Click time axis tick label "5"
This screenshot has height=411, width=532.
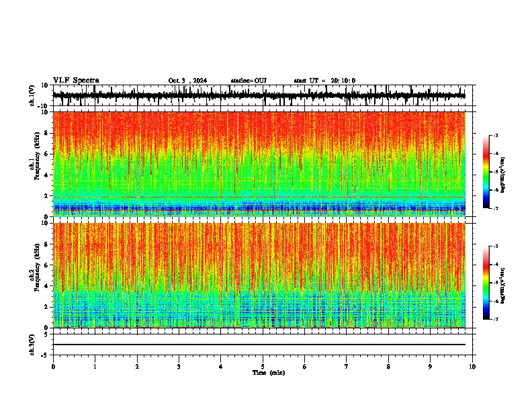[263, 367]
